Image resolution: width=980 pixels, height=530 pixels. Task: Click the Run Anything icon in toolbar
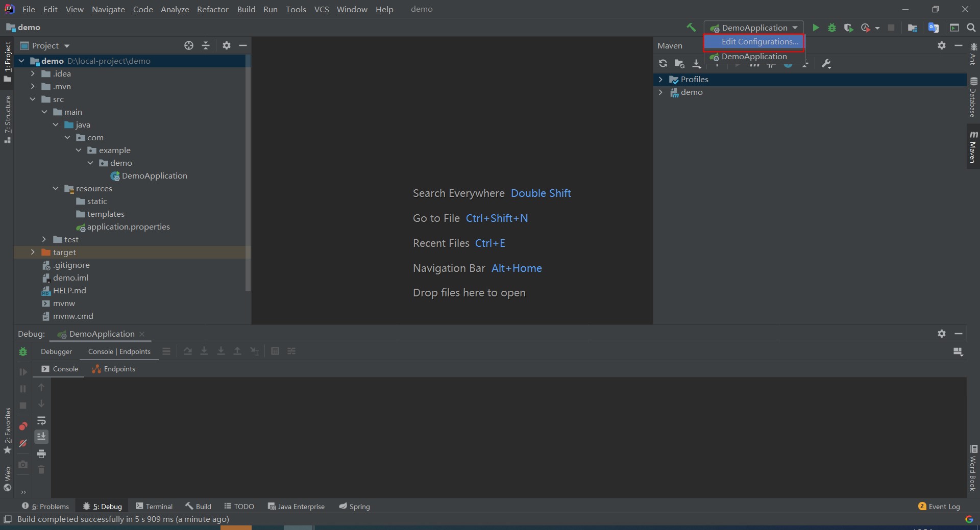[x=954, y=28]
